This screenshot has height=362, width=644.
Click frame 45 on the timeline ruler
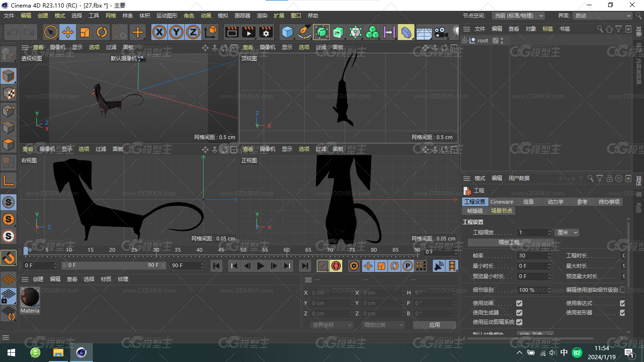[221, 250]
